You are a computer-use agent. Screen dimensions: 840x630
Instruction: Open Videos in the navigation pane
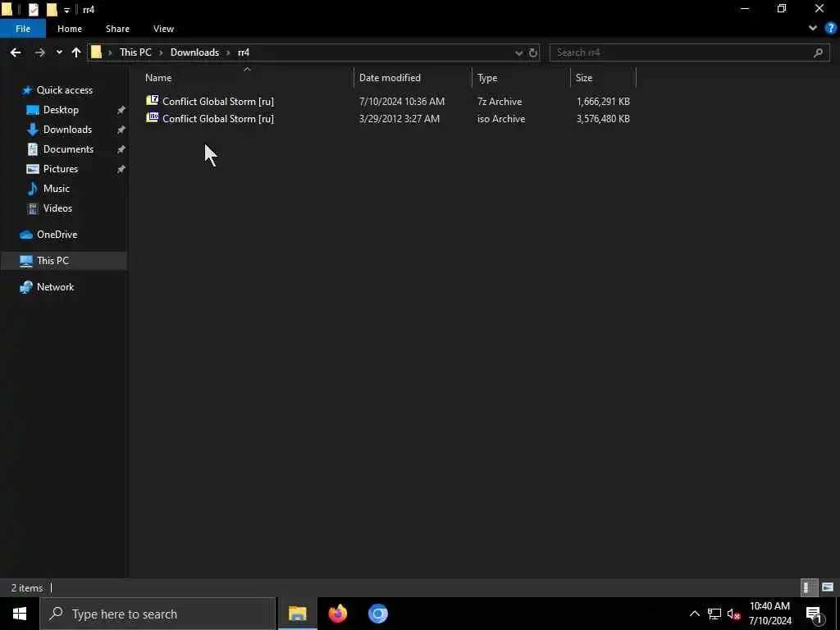(x=57, y=208)
